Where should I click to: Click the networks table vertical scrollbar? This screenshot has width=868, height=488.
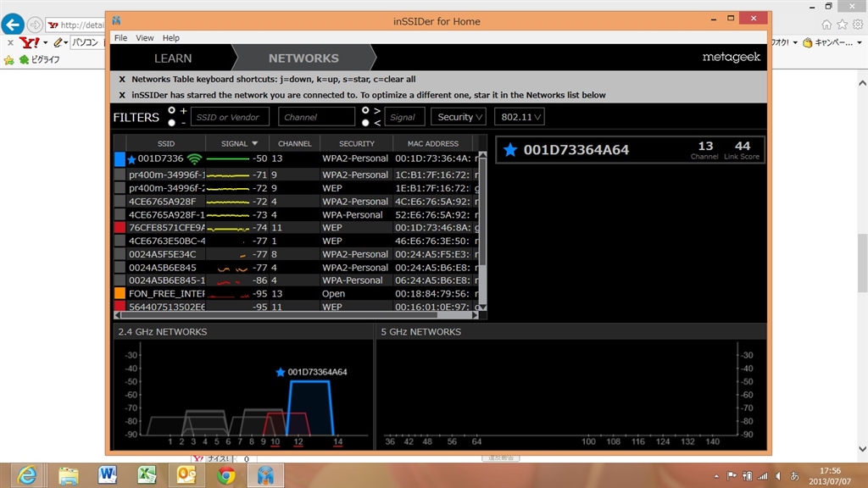click(x=482, y=212)
